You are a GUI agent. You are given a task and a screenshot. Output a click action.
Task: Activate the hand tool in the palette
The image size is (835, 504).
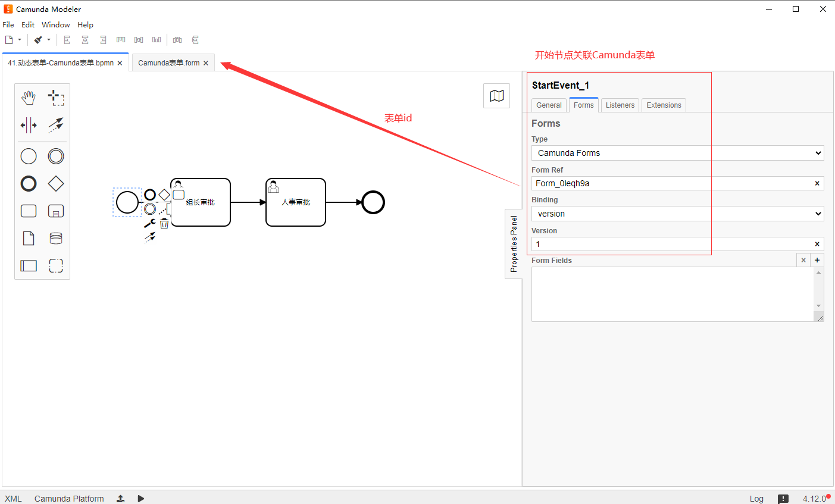pos(29,98)
